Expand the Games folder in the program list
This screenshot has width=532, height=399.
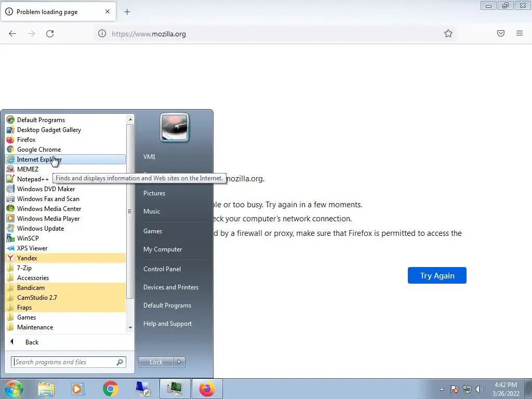[65, 317]
